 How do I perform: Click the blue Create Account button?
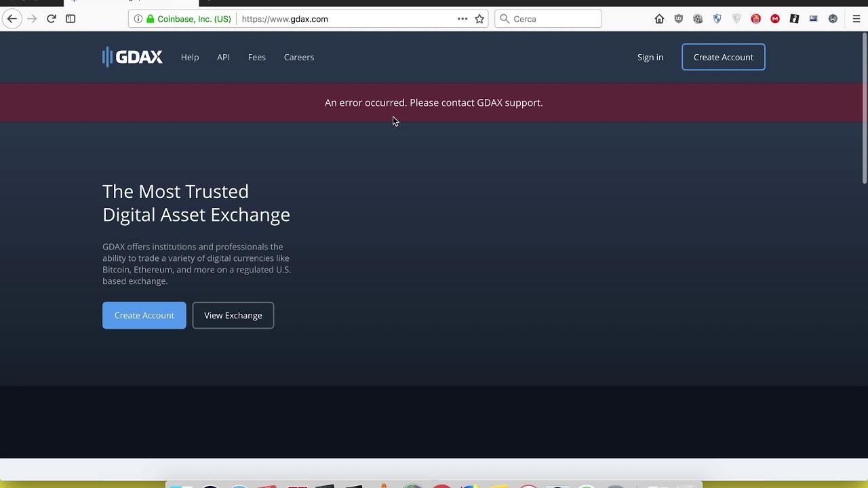144,315
